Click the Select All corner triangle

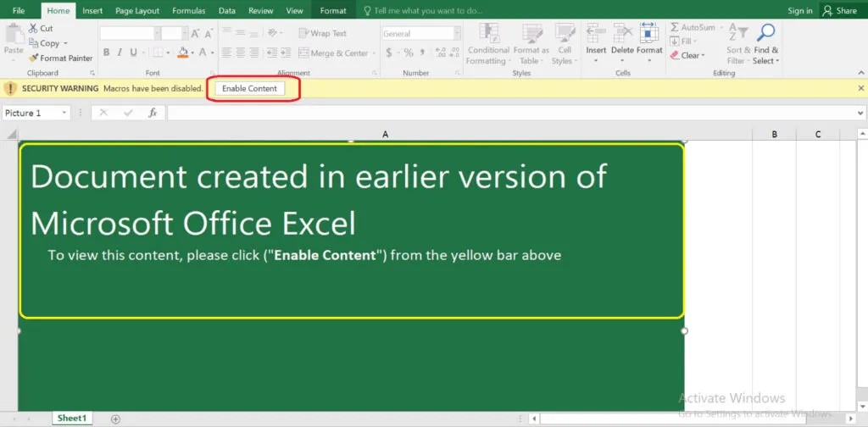10,134
